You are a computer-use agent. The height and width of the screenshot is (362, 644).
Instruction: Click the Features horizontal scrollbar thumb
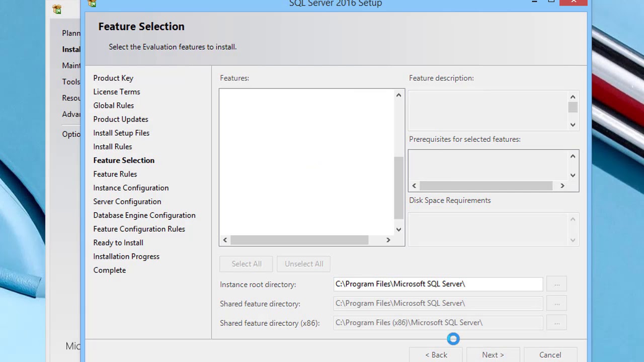pyautogui.click(x=299, y=240)
